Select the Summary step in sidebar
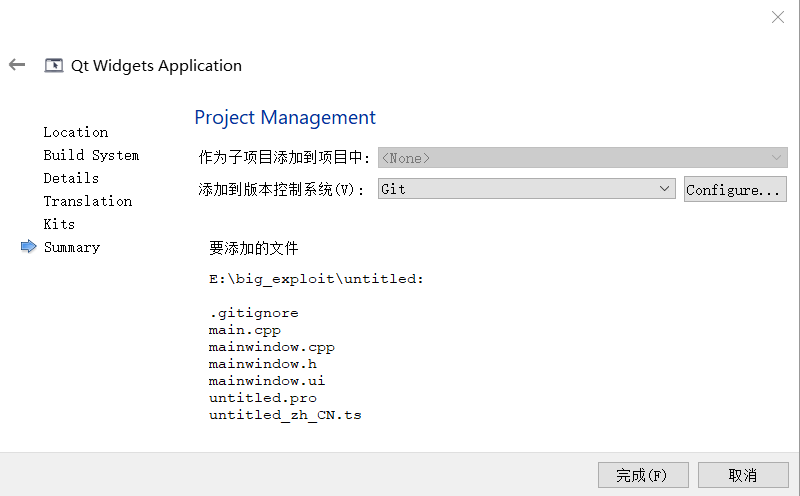Image resolution: width=800 pixels, height=496 pixels. (72, 247)
